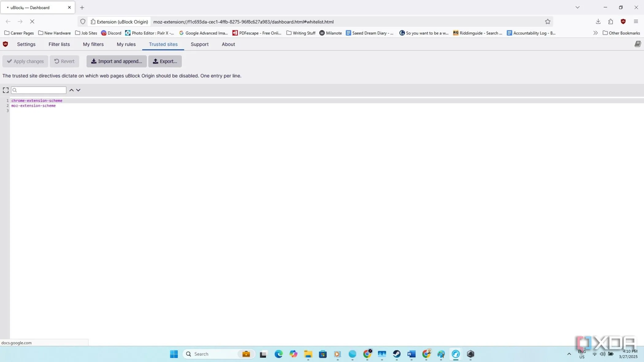Open the Riddimguide Search bookmark

point(477,33)
